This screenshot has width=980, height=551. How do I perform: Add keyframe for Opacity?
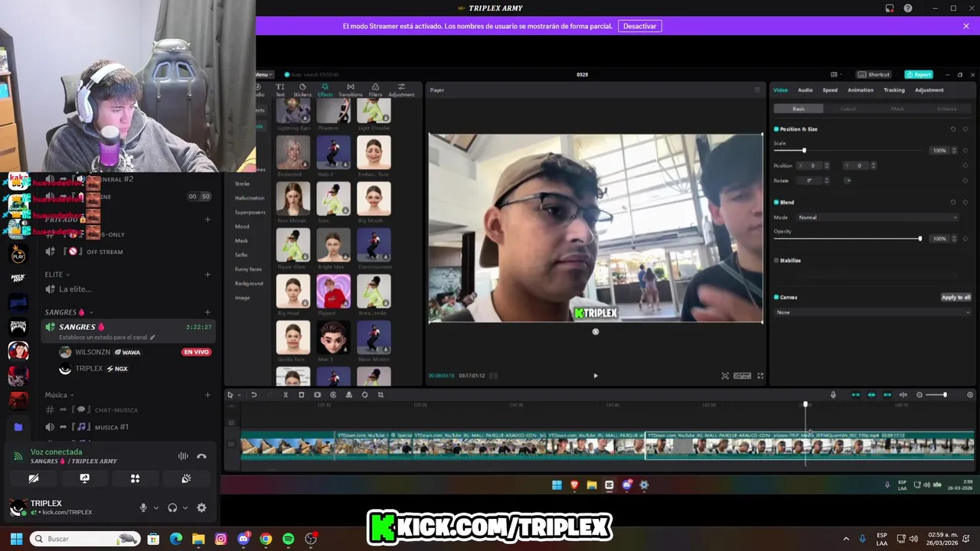click(x=965, y=239)
